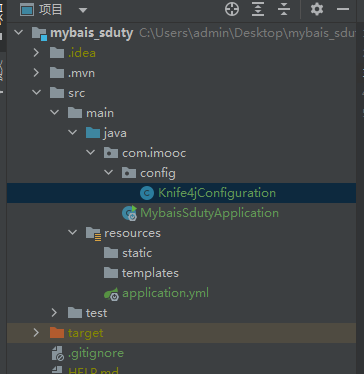This screenshot has height=374, width=364.
Task: Expand the test folder
Action: tap(54, 313)
